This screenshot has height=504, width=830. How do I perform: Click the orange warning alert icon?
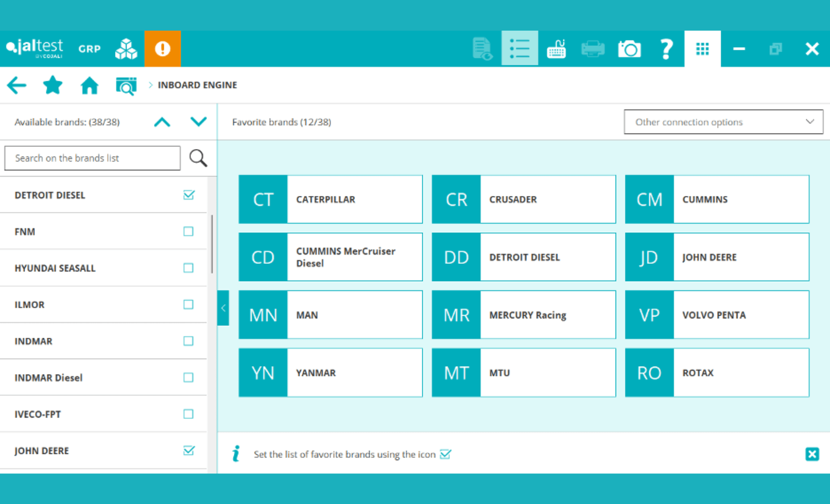[163, 48]
